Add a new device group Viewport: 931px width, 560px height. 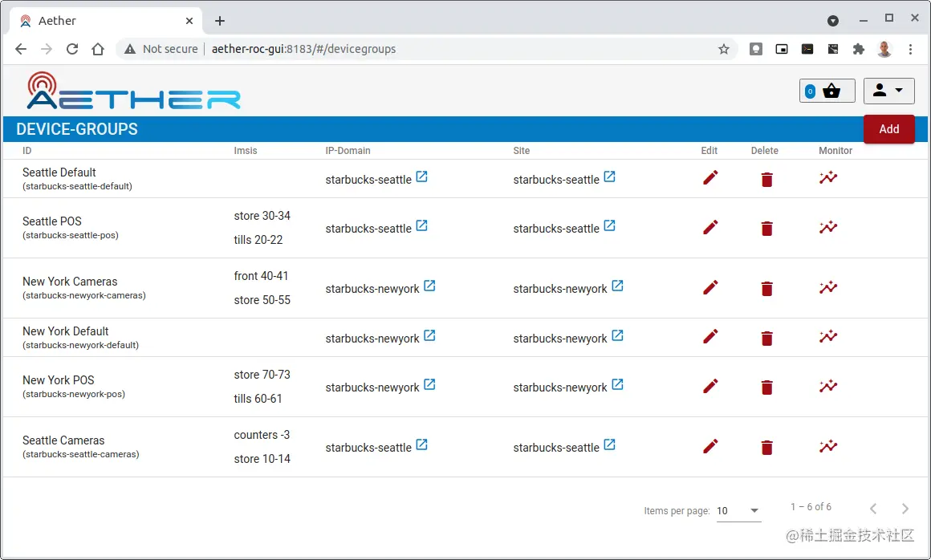pyautogui.click(x=888, y=128)
